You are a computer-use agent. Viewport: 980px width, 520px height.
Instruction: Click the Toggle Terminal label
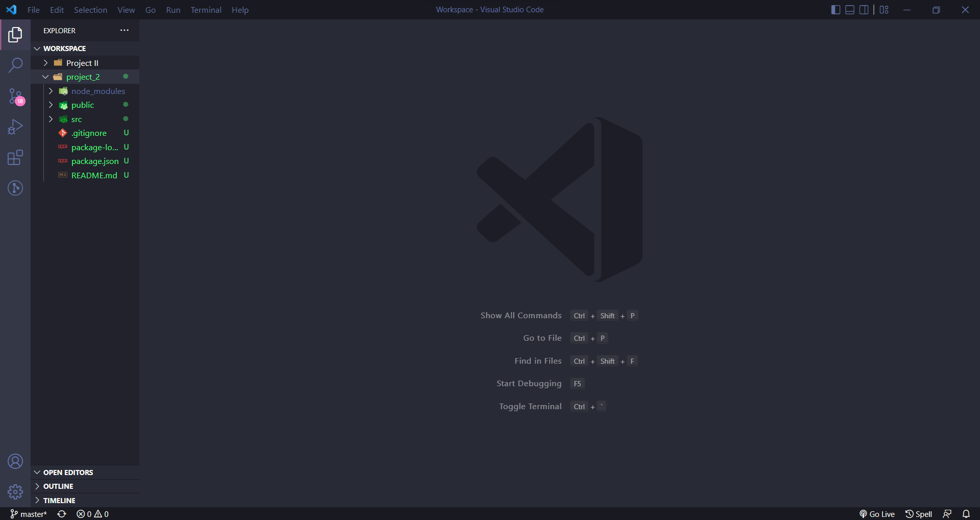coord(530,407)
